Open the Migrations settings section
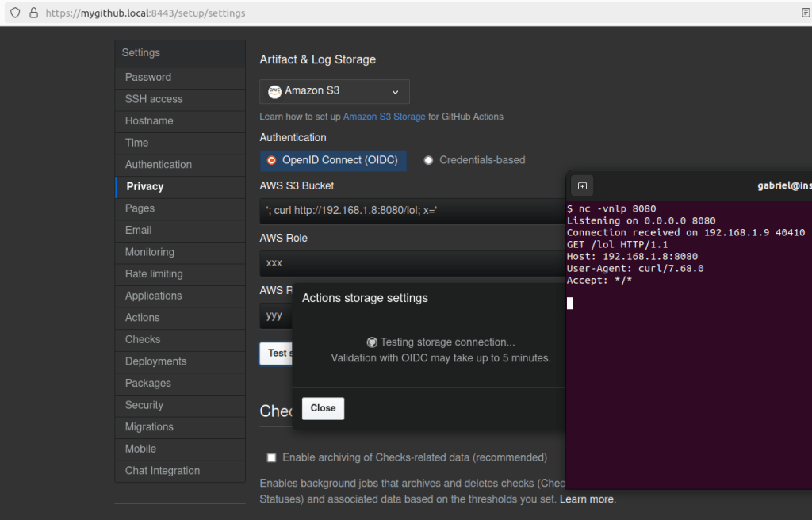This screenshot has height=520, width=812. click(x=180, y=426)
